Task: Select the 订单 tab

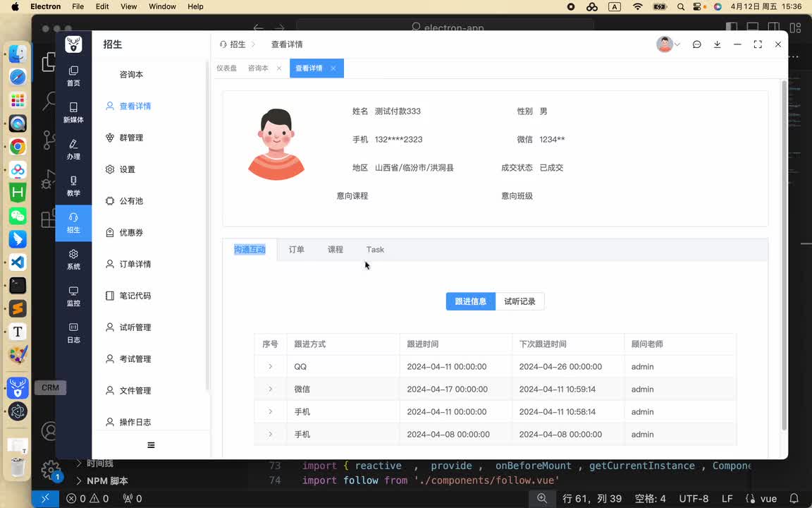Action: tap(296, 250)
